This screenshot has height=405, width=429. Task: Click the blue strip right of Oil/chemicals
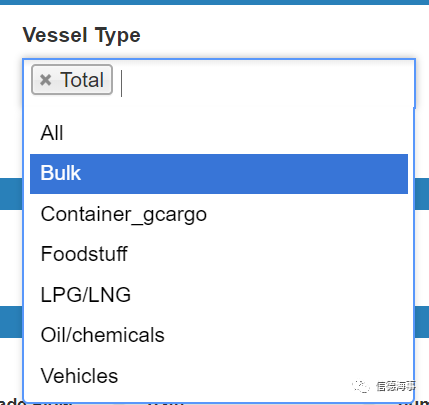click(422, 322)
